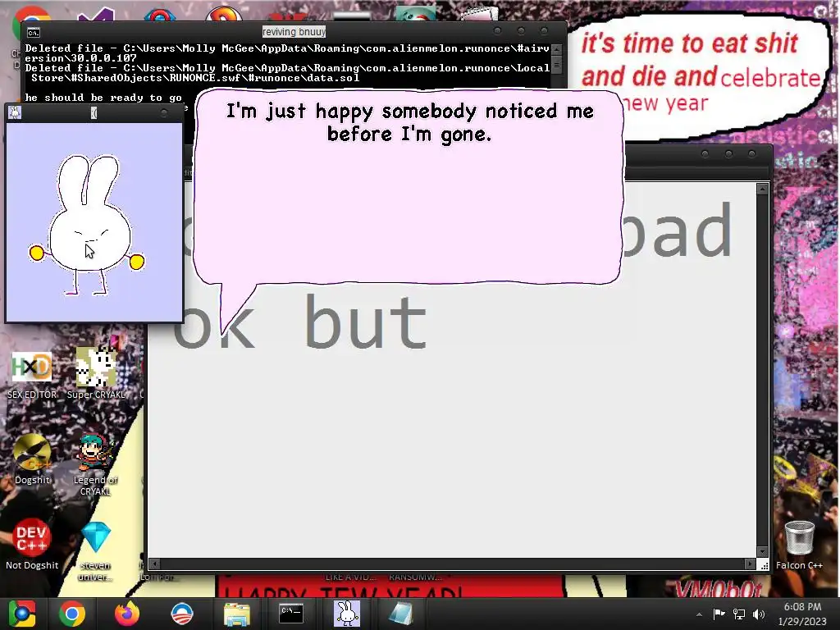The height and width of the screenshot is (630, 840).
Task: Click the 'he should be ready to go' line
Action: pyautogui.click(x=103, y=98)
